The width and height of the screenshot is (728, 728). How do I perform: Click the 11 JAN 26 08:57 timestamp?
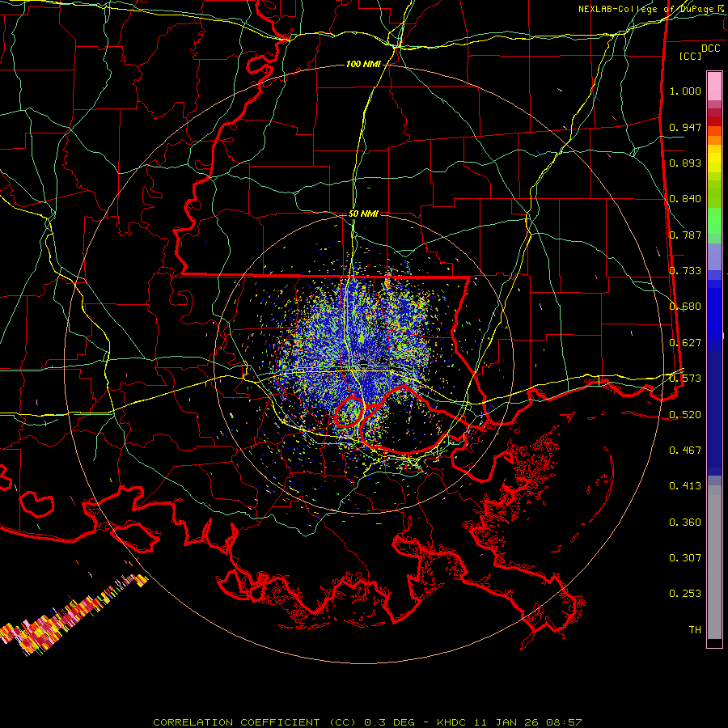pos(528,722)
